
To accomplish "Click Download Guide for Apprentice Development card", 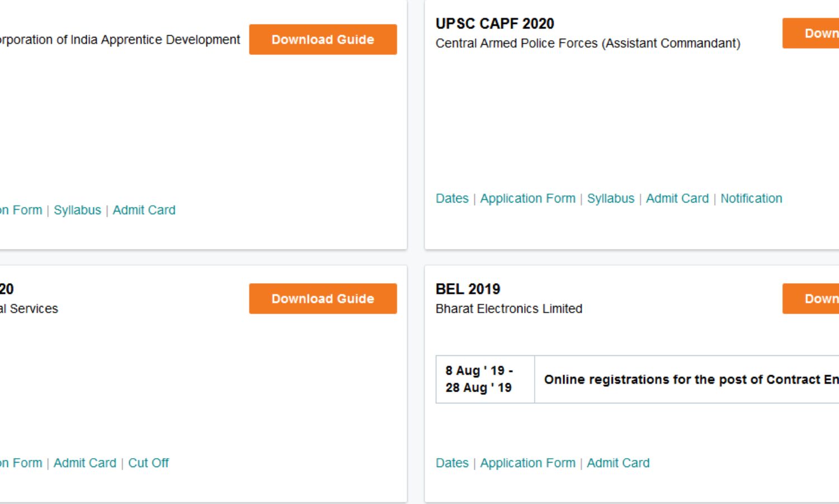I will click(323, 39).
